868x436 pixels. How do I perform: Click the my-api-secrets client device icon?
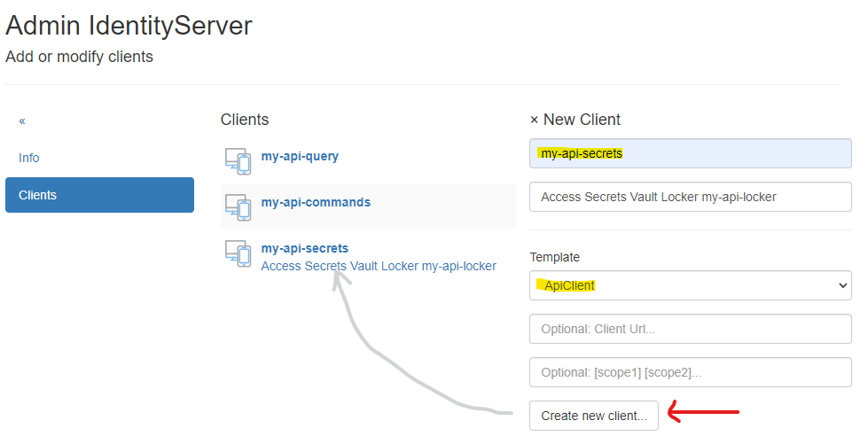[x=238, y=253]
